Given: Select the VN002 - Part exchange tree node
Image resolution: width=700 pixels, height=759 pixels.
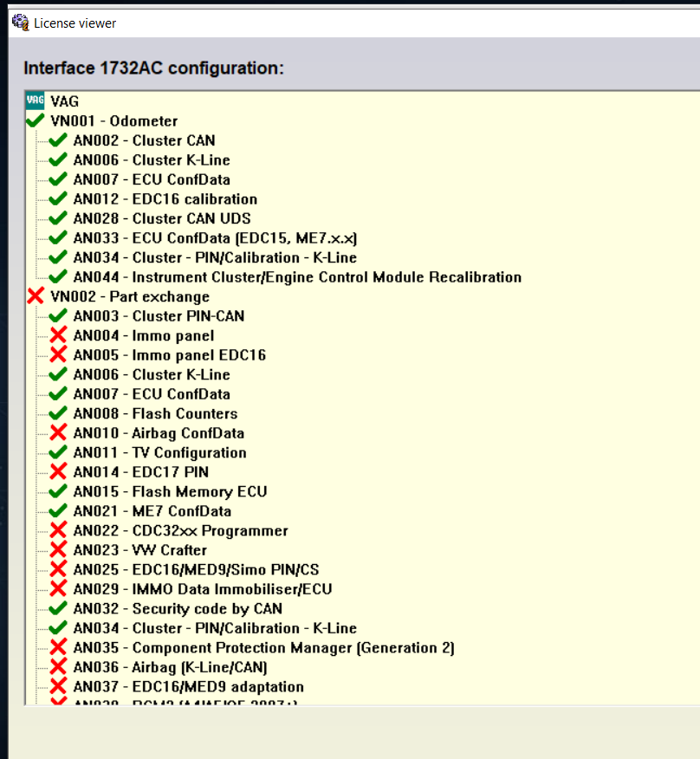Looking at the screenshot, I should pyautogui.click(x=130, y=296).
